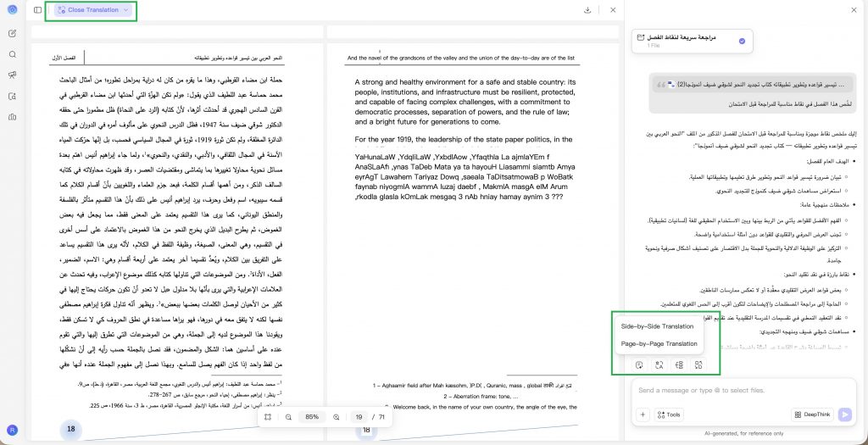Click total page count 71
This screenshot has height=445, width=868.
tap(381, 417)
